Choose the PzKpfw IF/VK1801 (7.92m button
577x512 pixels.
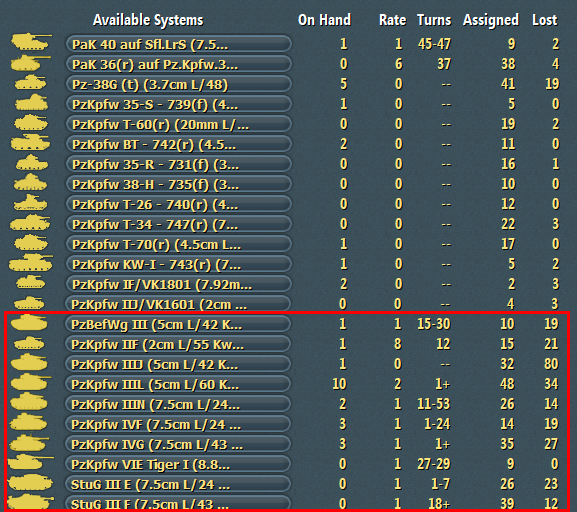coord(178,284)
